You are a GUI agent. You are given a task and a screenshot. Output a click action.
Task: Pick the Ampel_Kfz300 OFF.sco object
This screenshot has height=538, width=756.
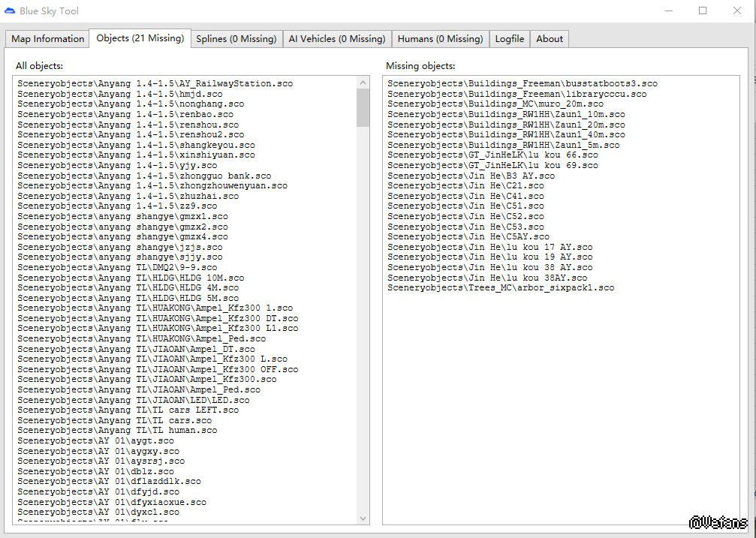pos(158,369)
